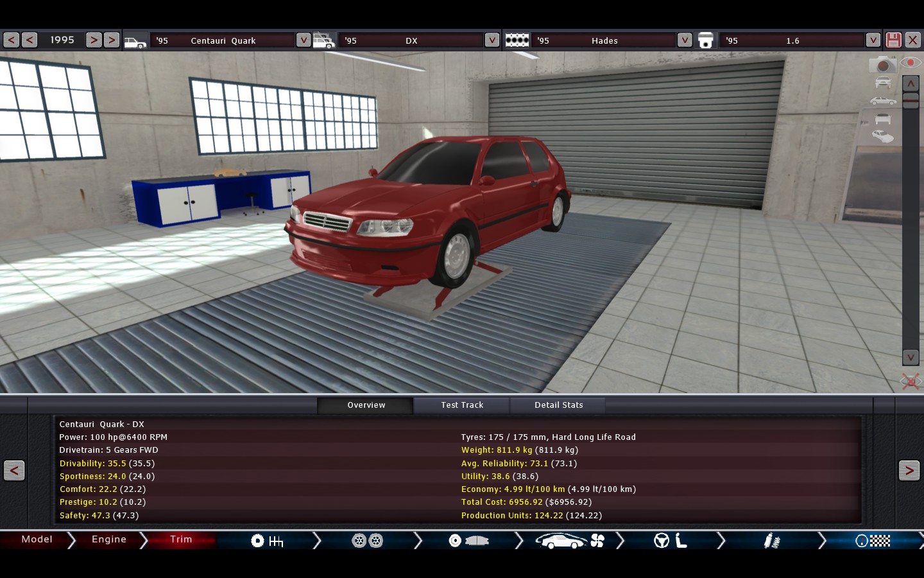The image size is (924, 578).
Task: Expand the Hades engine family dropdown
Action: pos(684,40)
